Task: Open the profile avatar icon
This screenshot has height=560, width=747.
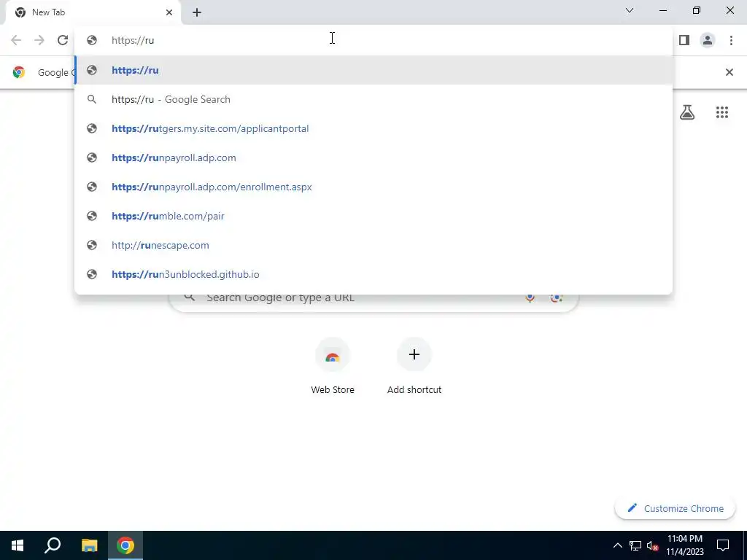Action: 708,40
